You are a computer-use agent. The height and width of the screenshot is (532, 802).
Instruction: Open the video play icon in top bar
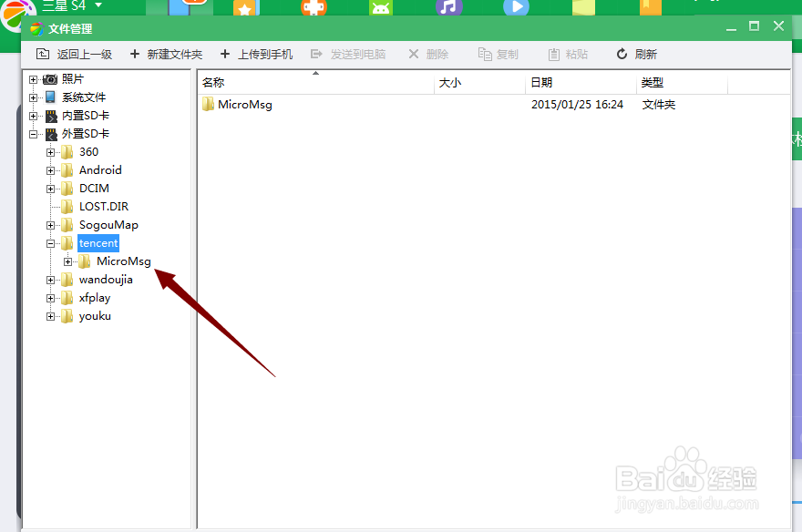point(516,6)
